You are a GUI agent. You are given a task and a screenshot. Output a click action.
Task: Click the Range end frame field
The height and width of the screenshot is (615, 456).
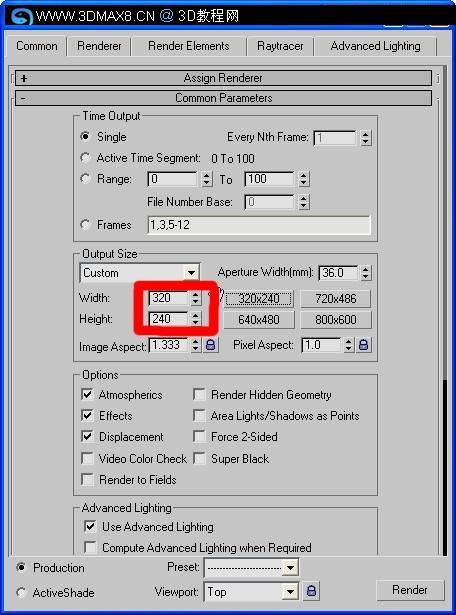click(269, 179)
